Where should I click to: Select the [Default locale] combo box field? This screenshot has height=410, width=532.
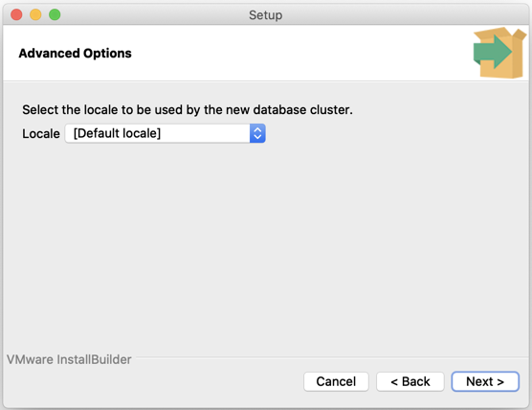[x=166, y=133]
